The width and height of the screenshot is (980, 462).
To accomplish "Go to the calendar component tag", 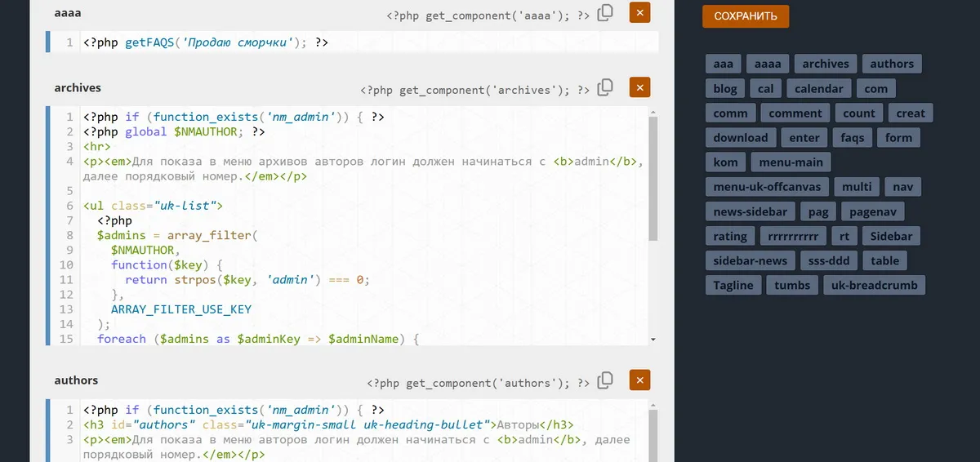I will (819, 88).
